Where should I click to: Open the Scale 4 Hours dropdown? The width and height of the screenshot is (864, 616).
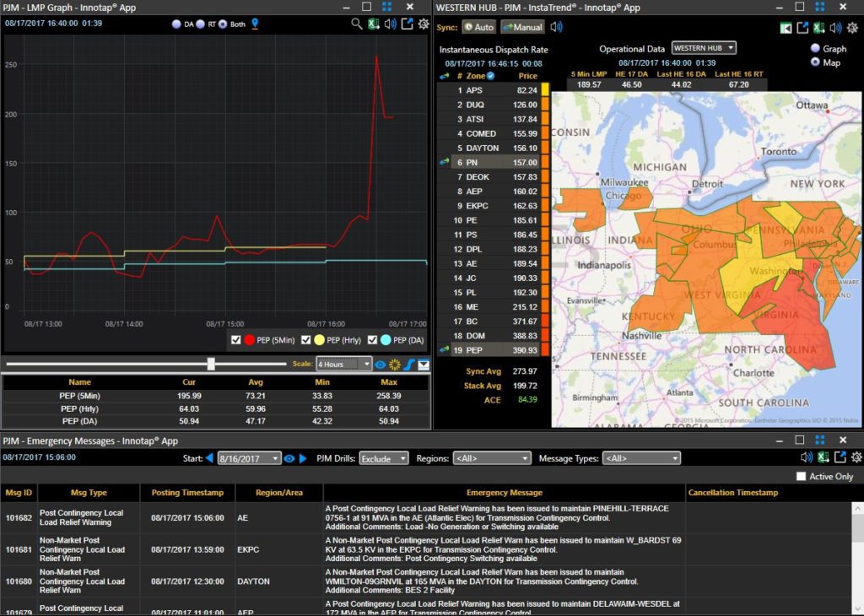tap(344, 365)
